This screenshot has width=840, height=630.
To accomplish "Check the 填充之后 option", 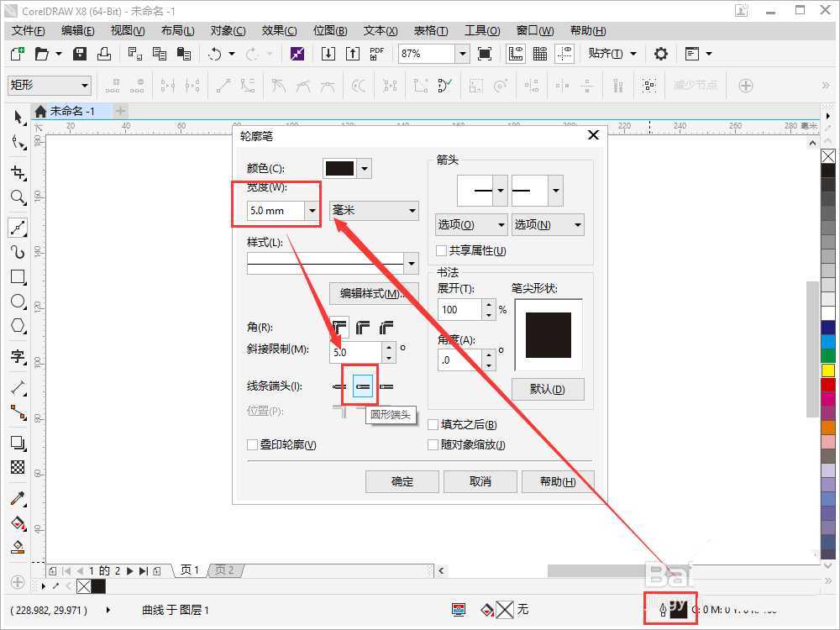I will click(433, 425).
